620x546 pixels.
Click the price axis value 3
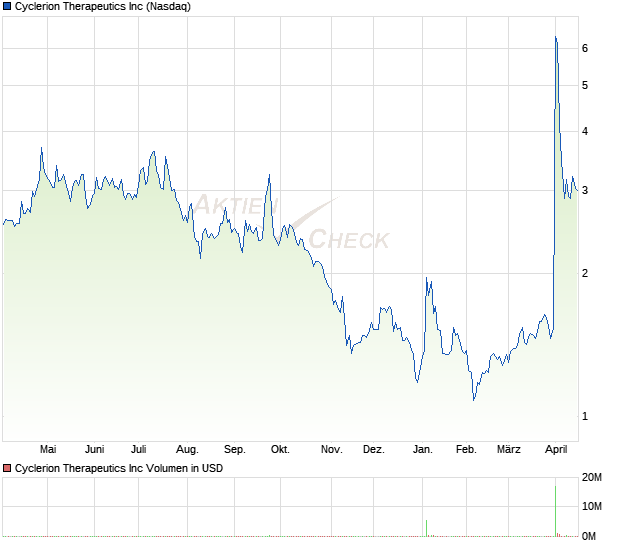(x=585, y=191)
